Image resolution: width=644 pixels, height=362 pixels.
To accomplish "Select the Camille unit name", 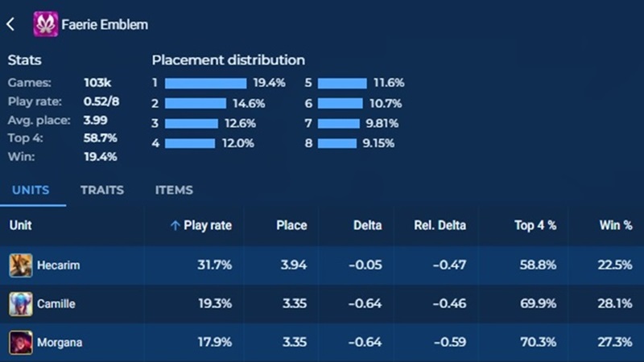I will coord(56,304).
